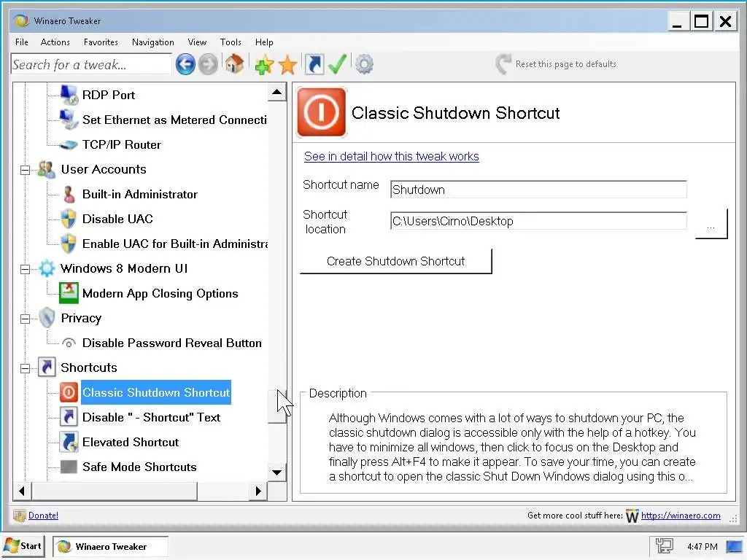The image size is (747, 560).
Task: Click the Safe Mode Shortcuts icon
Action: (69, 467)
